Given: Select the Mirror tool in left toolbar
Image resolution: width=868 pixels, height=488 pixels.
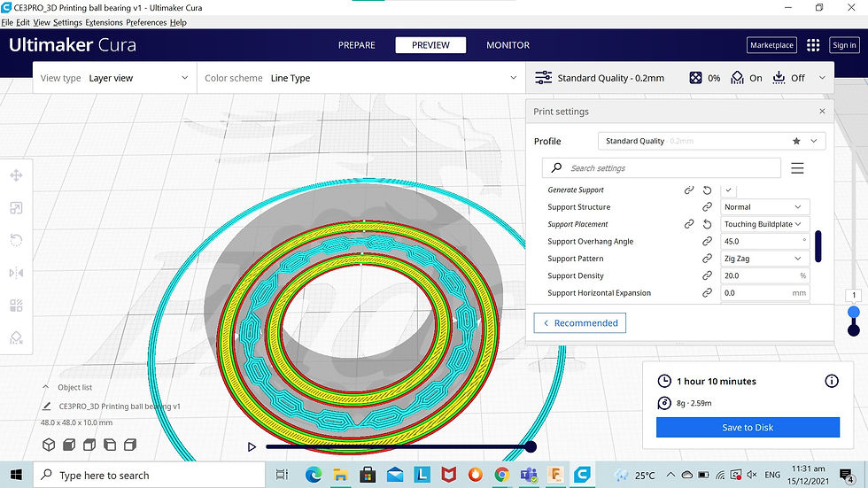Looking at the screenshot, I should 16,273.
